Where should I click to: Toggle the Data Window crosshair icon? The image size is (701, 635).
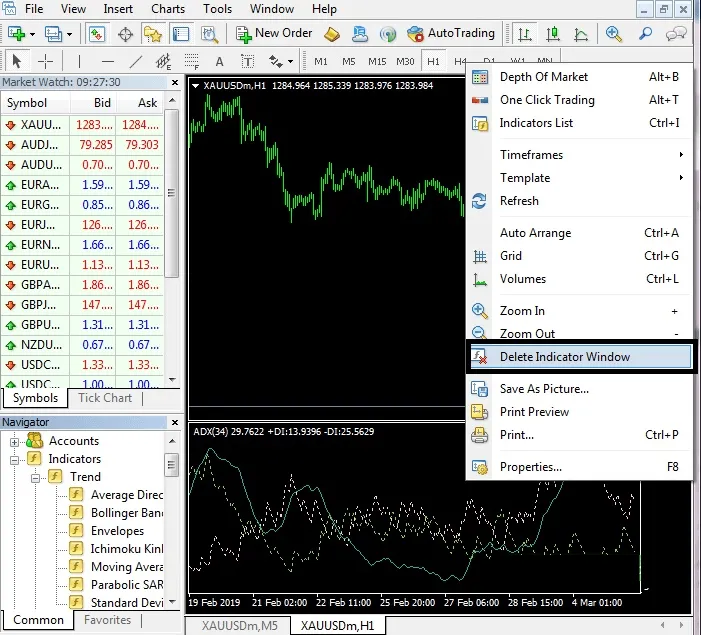(x=125, y=34)
